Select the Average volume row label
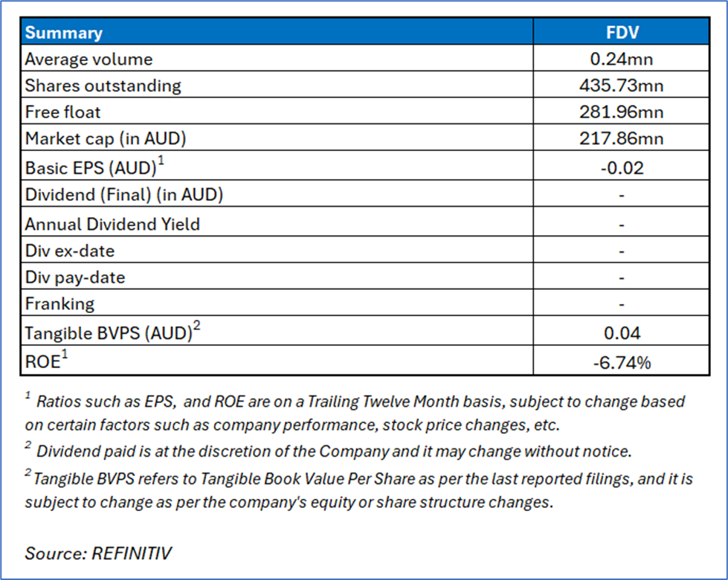The image size is (728, 580). (88, 59)
